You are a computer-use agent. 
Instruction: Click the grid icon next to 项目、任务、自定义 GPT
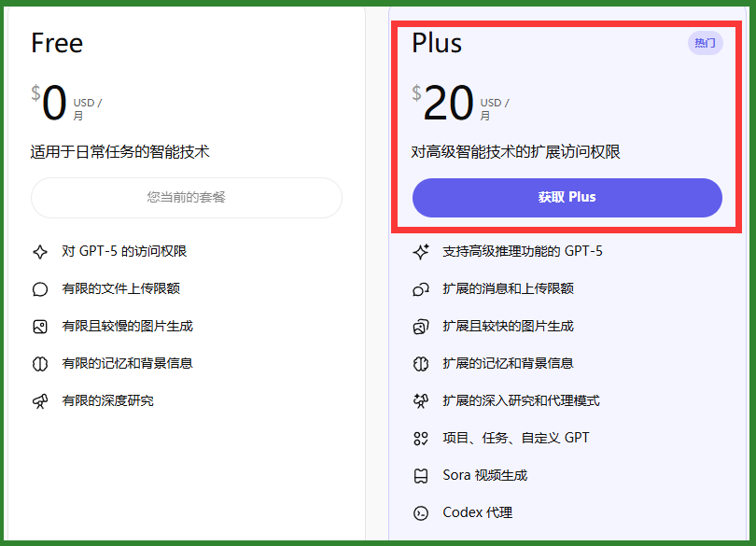pos(421,439)
